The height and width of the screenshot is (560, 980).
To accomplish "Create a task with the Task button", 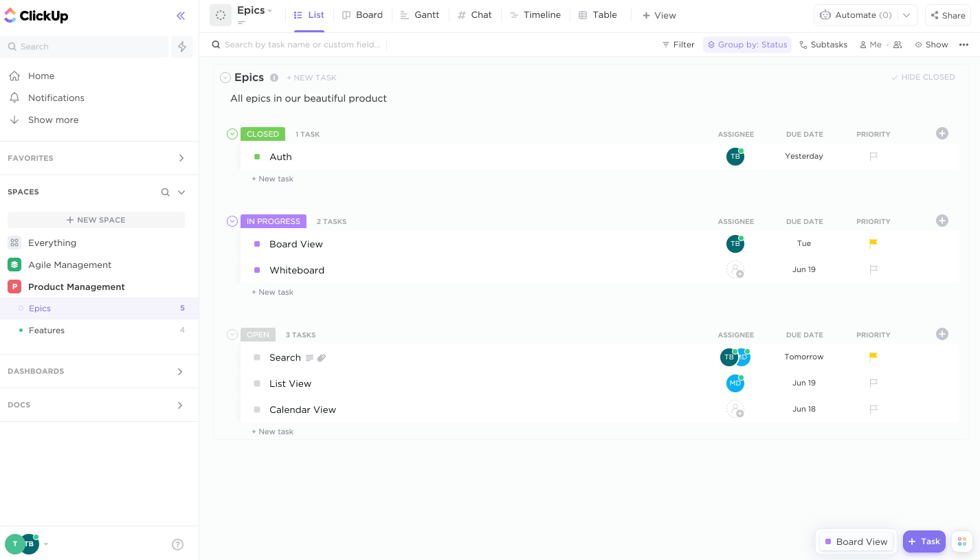I will coord(924,541).
